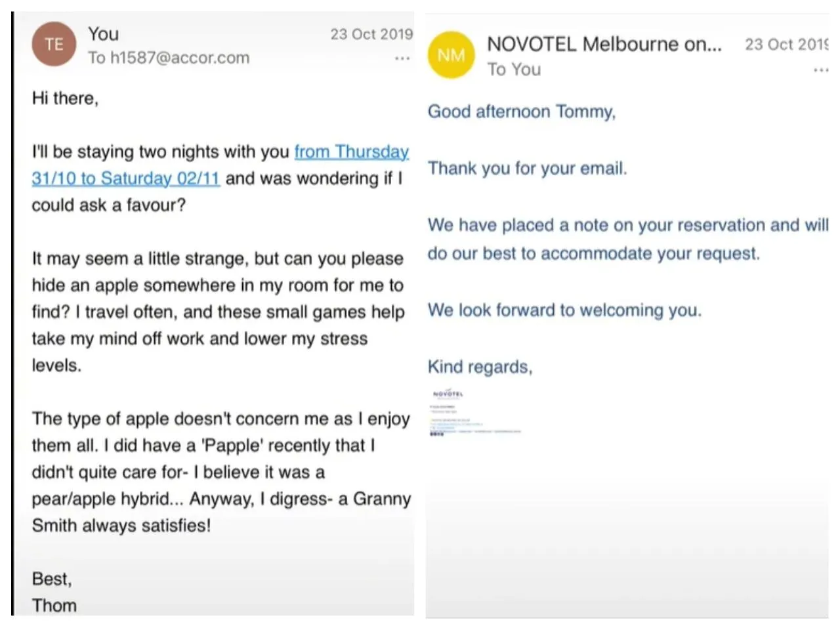Open the Thursday 31/10 date link
This screenshot has width=840, height=630.
(351, 152)
